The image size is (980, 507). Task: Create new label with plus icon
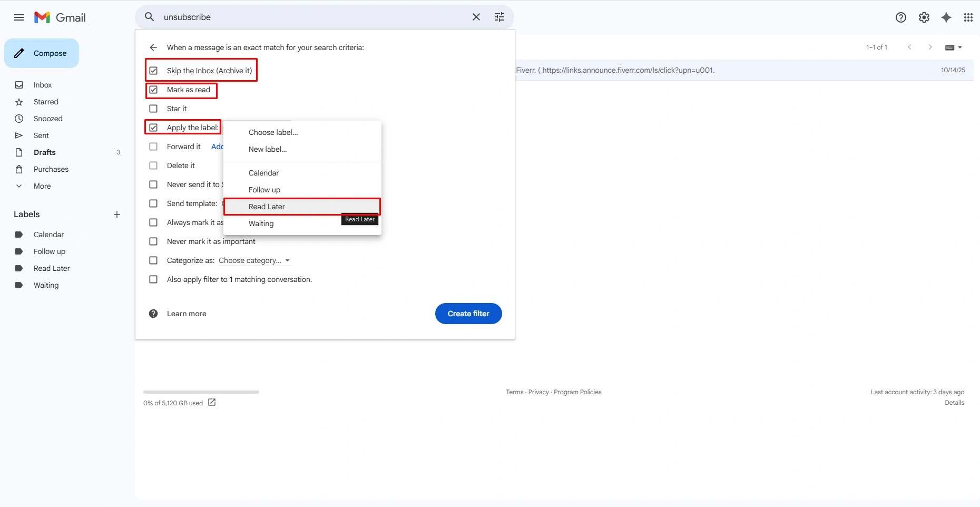click(x=117, y=214)
